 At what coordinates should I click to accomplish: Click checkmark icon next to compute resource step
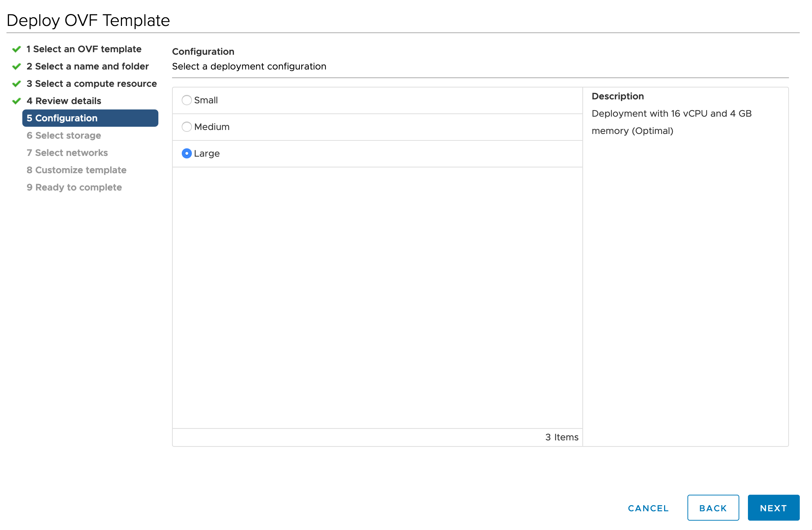(17, 84)
